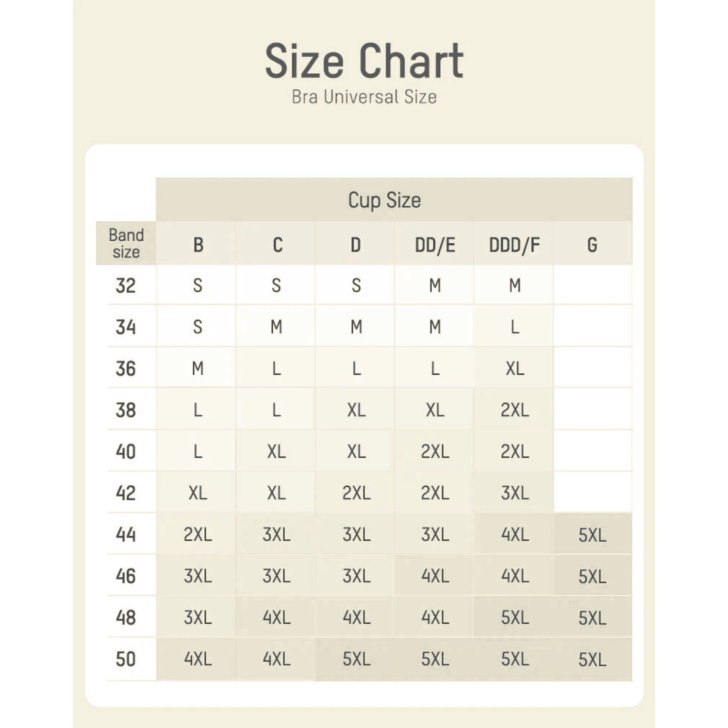Screen dimensions: 728x728
Task: Click band size 50 row label
Action: tap(126, 659)
